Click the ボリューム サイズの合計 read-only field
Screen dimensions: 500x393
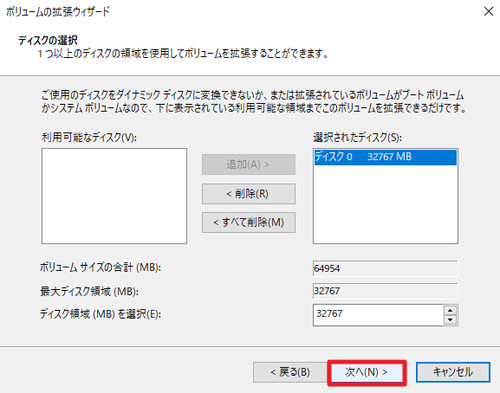tap(385, 268)
